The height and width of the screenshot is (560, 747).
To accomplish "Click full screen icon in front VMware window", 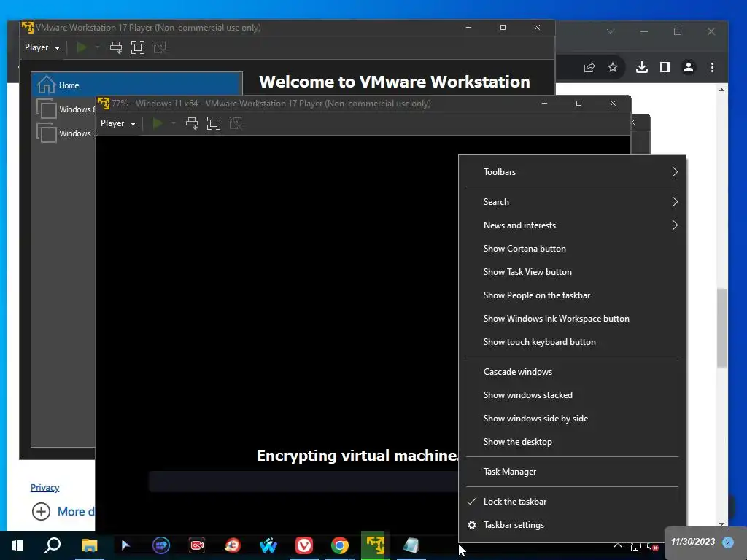I will (x=214, y=123).
